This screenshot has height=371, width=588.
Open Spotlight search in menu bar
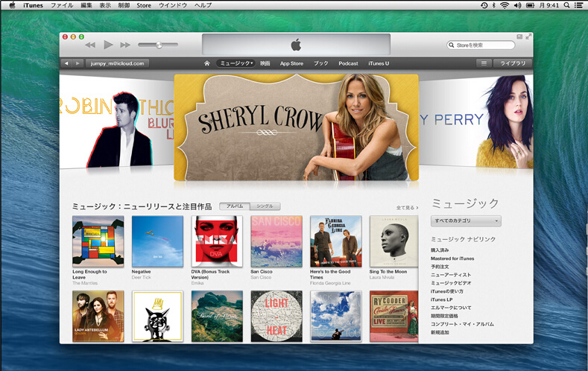pos(566,5)
